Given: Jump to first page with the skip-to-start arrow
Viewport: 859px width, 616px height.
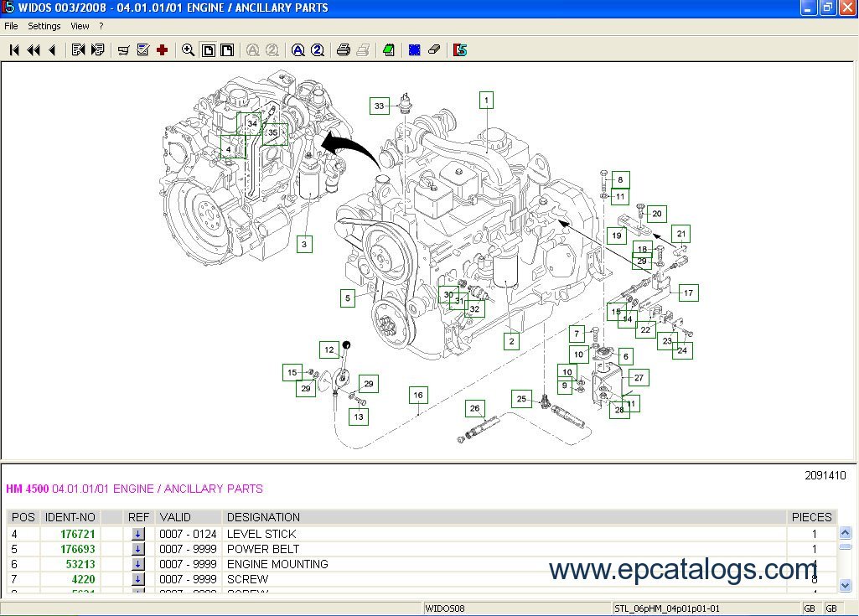Looking at the screenshot, I should tap(14, 50).
